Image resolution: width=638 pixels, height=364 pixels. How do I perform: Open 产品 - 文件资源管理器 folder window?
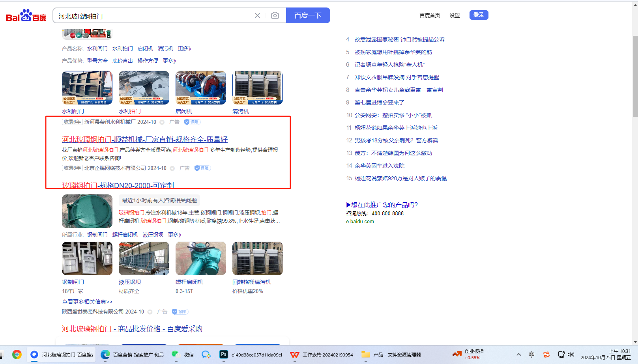coord(391,355)
